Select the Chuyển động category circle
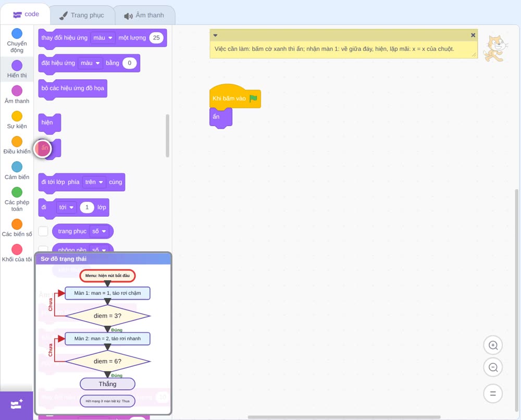The height and width of the screenshot is (420, 521). pyautogui.click(x=17, y=33)
